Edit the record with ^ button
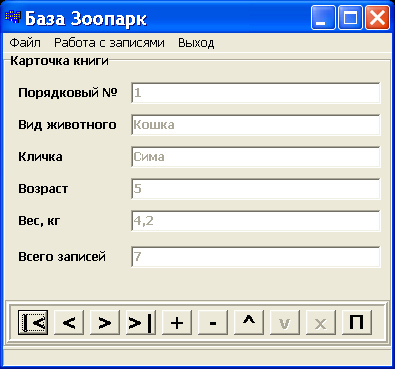The width and height of the screenshot is (395, 369). pos(249,322)
